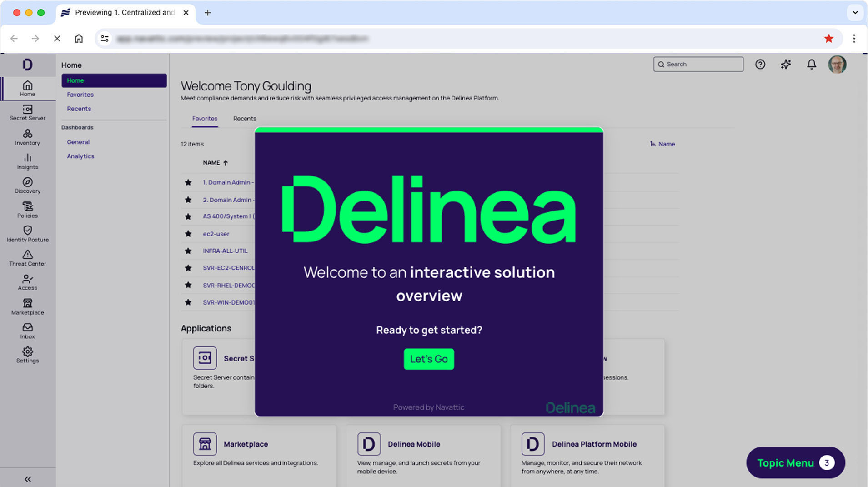Go to Inventory in the sidebar

(27, 137)
